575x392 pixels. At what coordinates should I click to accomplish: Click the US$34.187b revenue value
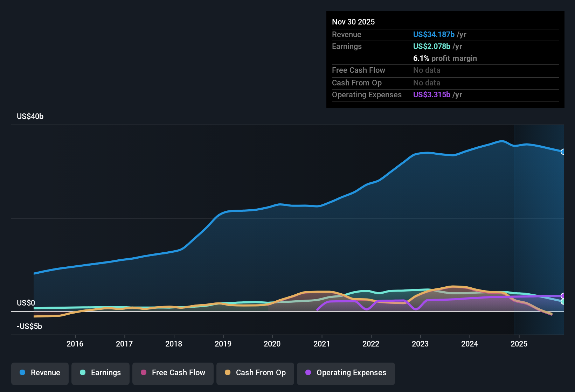click(434, 34)
